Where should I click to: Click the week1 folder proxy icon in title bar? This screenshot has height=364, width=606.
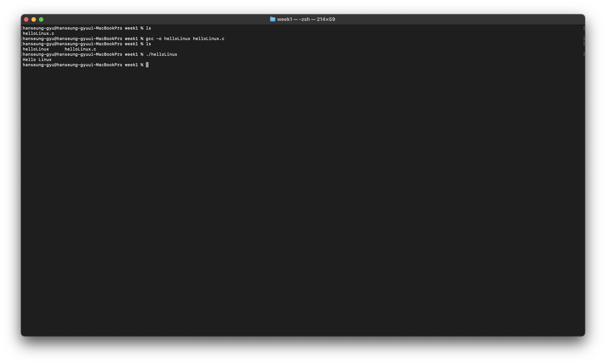273,19
